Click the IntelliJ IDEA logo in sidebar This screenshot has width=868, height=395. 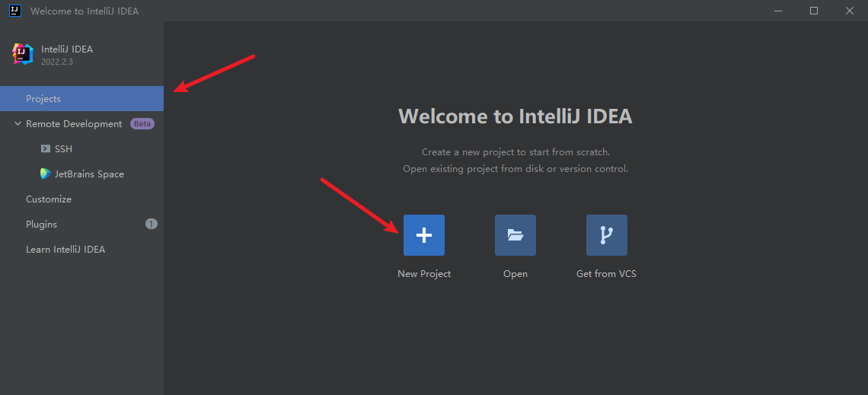(x=23, y=54)
